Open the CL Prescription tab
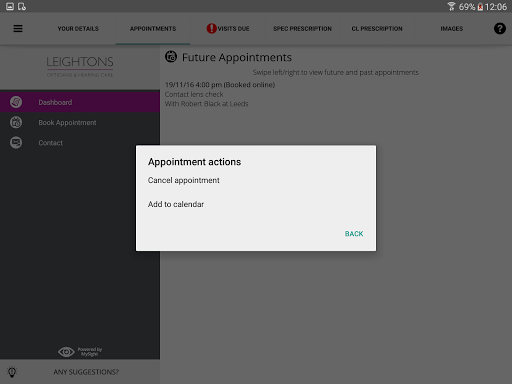This screenshot has width=512, height=384. pyautogui.click(x=377, y=29)
